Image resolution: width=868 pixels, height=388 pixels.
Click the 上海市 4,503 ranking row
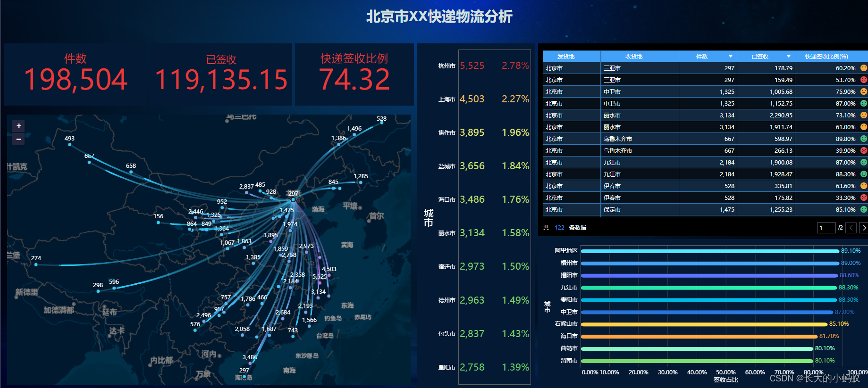pos(484,99)
